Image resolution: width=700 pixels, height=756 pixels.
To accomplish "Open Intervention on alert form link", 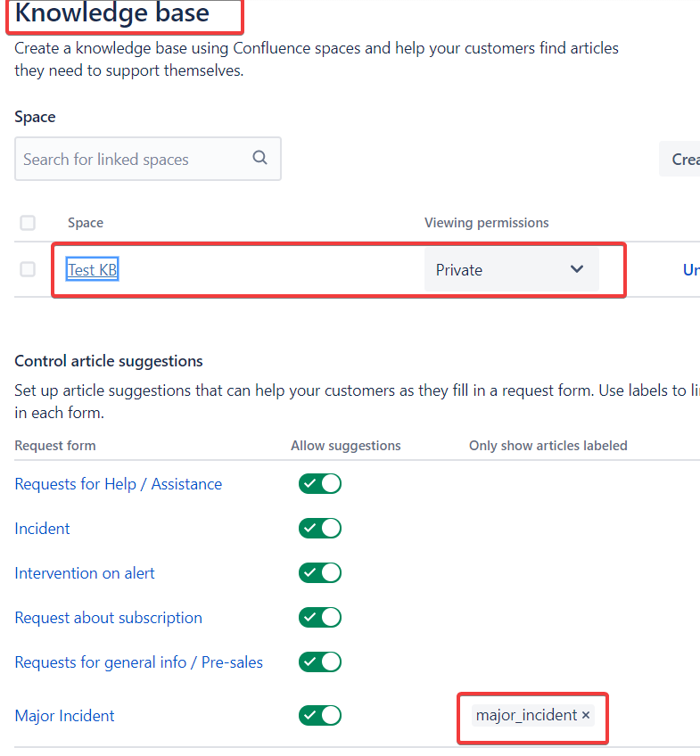I will tap(85, 573).
